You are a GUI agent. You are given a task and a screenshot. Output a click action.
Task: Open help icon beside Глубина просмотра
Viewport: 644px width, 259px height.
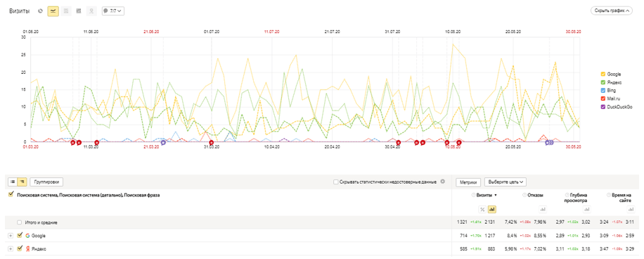[x=567, y=195]
